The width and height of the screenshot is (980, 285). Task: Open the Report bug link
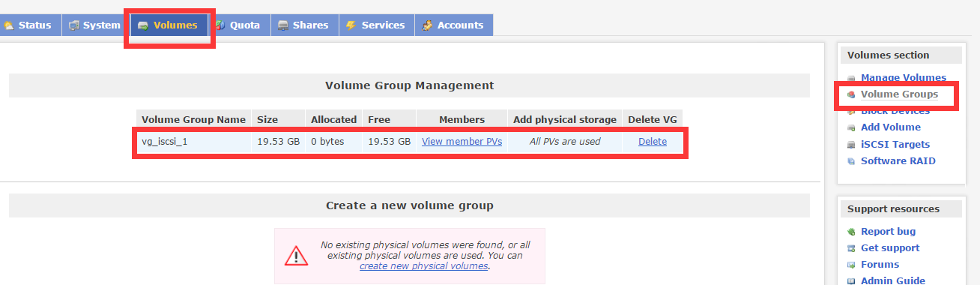tap(888, 231)
